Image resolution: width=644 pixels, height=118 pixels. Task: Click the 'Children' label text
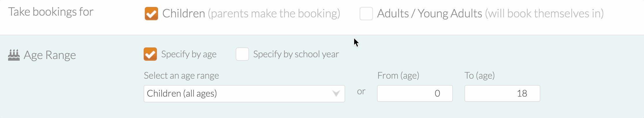[184, 13]
